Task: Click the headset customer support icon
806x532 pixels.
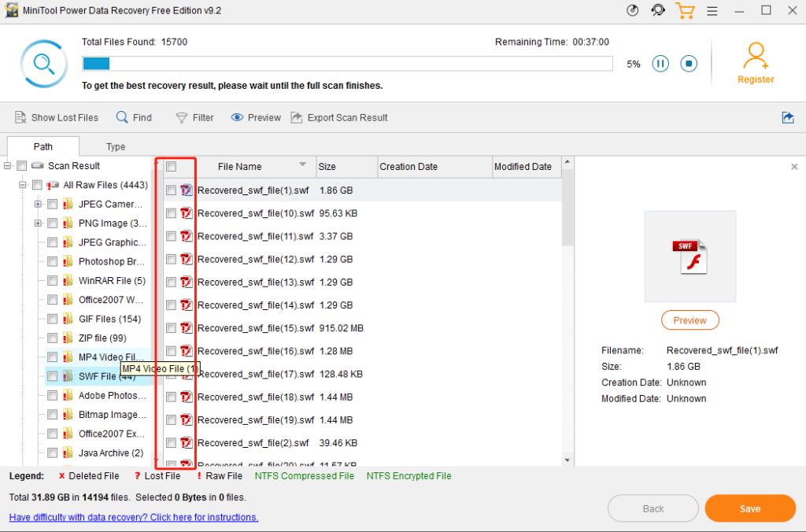Action: [x=658, y=10]
